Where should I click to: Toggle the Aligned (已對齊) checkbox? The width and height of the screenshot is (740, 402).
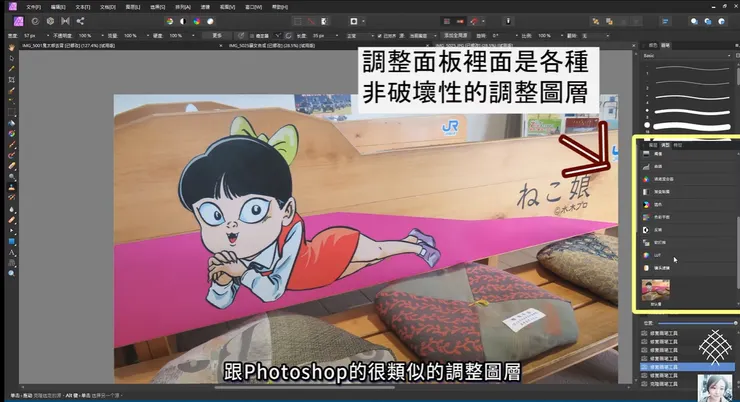(379, 36)
